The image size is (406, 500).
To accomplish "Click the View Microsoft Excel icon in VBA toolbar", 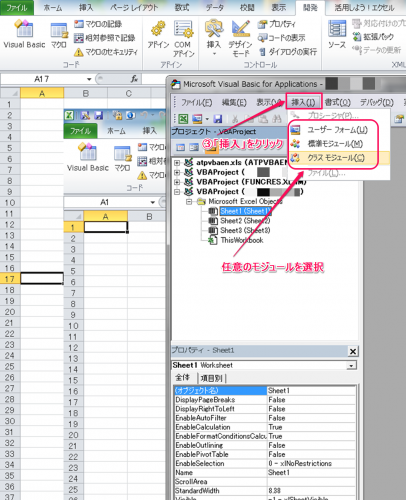I will click(183, 118).
